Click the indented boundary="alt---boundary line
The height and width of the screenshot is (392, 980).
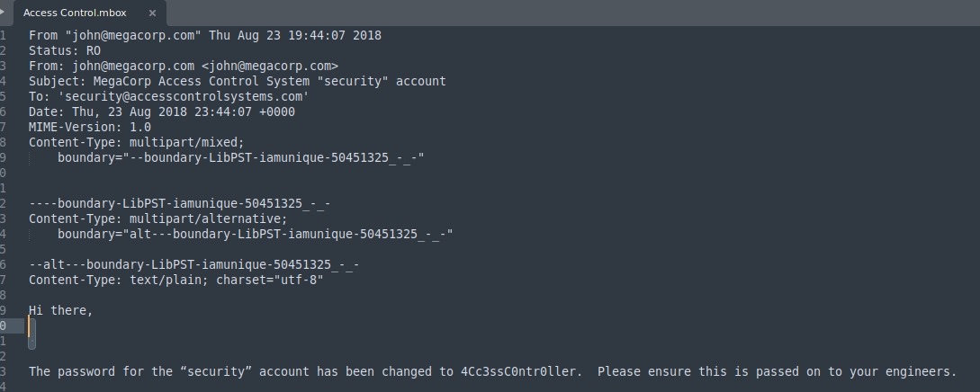[x=255, y=234]
